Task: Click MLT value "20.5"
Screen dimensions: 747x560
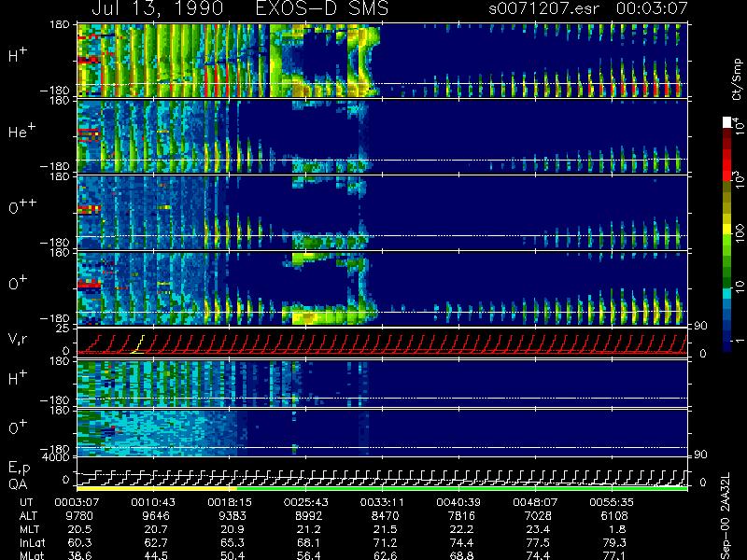Action: (79, 529)
